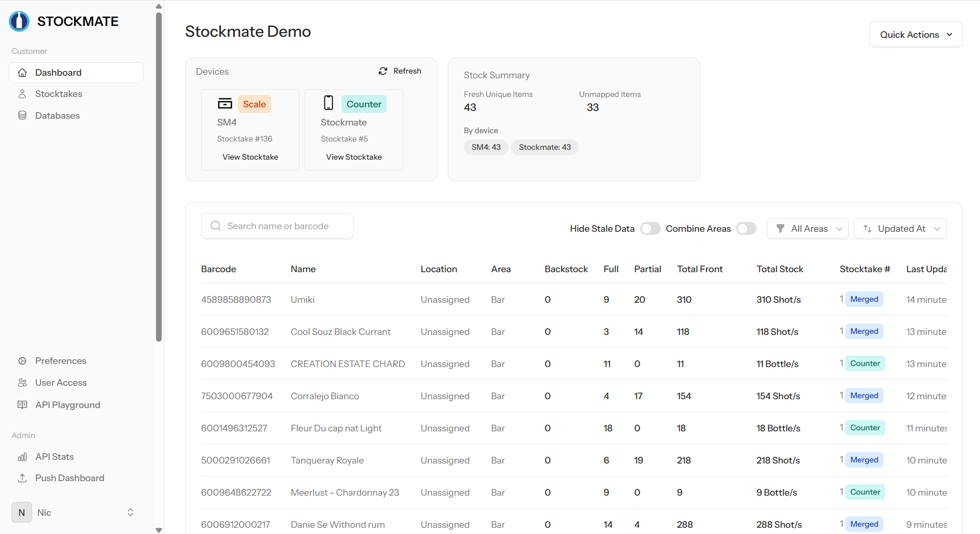This screenshot has width=980, height=534.
Task: Click the Stockmate counter phone icon
Action: click(x=329, y=103)
